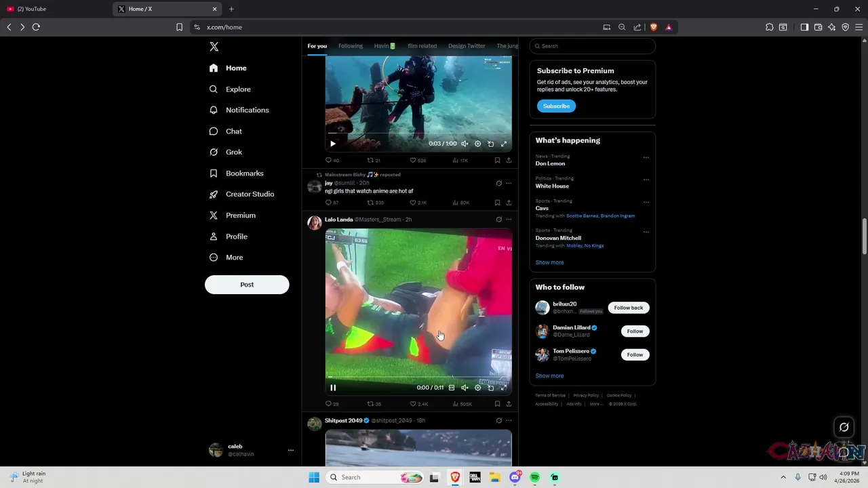The height and width of the screenshot is (488, 868).
Task: Switch to the YouTube browser tab
Action: point(56,9)
